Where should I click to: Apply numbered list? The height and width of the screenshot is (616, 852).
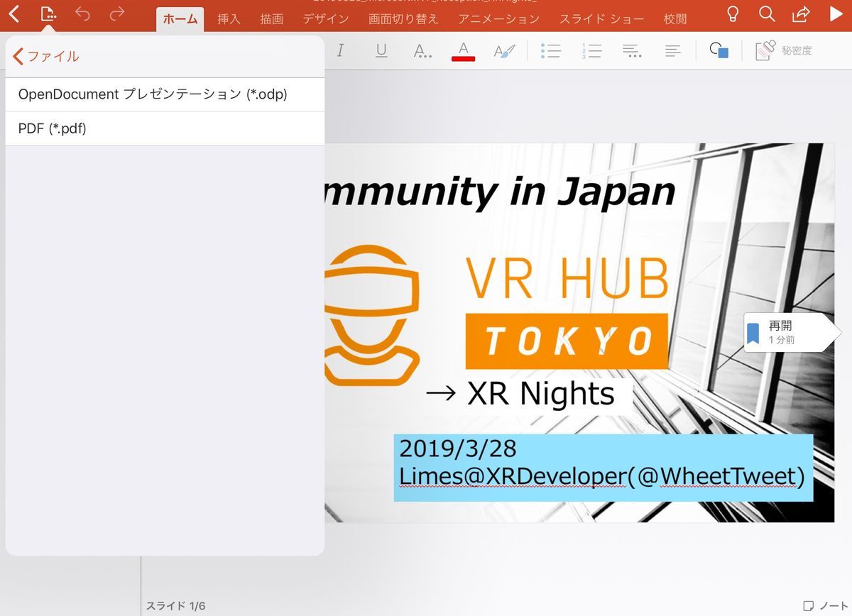point(591,50)
